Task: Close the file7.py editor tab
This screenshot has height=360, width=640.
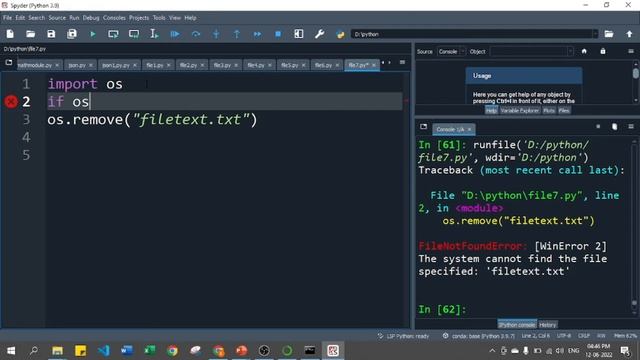Action: pos(374,65)
